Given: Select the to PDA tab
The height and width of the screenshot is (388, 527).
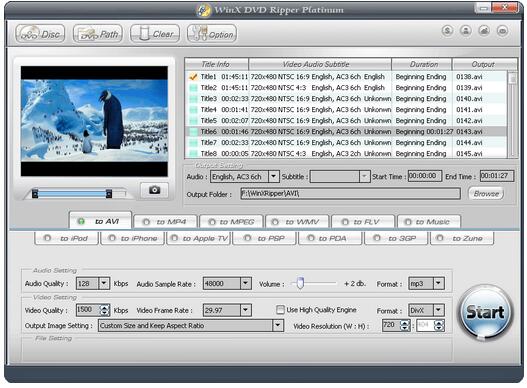Looking at the screenshot, I should tap(330, 238).
